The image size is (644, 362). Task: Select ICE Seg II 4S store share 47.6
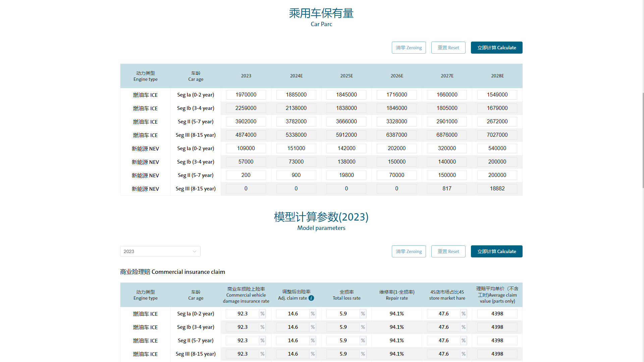(443, 341)
